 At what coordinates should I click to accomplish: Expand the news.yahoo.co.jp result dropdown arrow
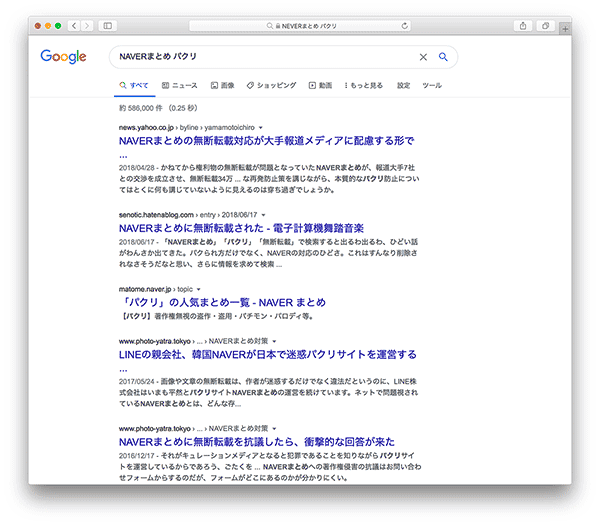tap(261, 129)
